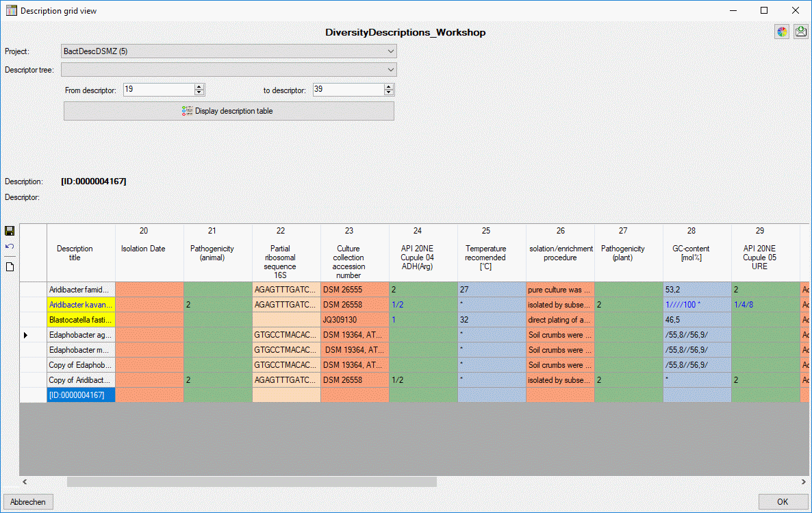Decrease the to descriptor value with down arrow
The height and width of the screenshot is (513, 812).
389,93
